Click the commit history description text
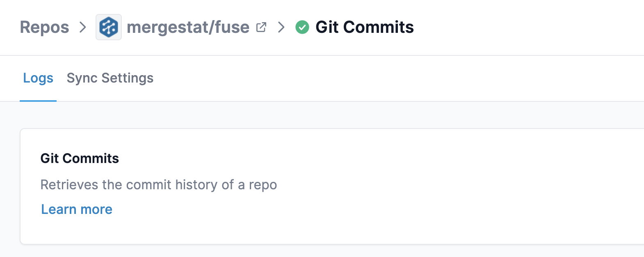 coord(158,185)
